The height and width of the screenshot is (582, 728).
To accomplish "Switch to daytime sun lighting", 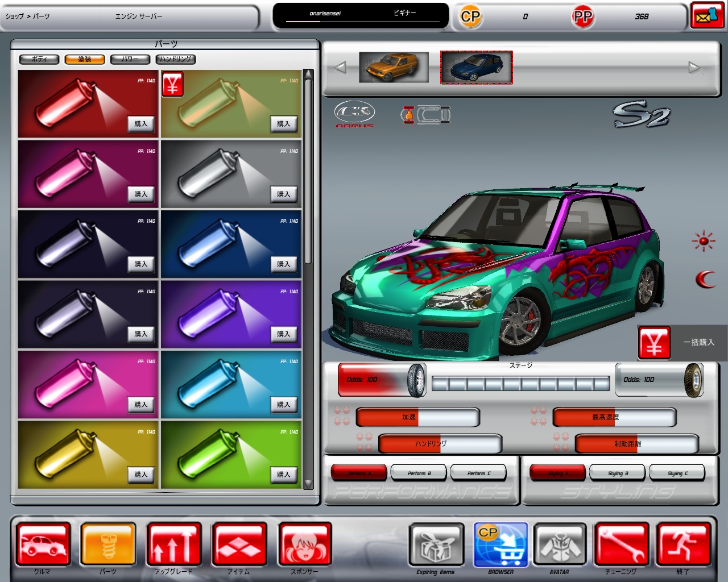I will [704, 241].
